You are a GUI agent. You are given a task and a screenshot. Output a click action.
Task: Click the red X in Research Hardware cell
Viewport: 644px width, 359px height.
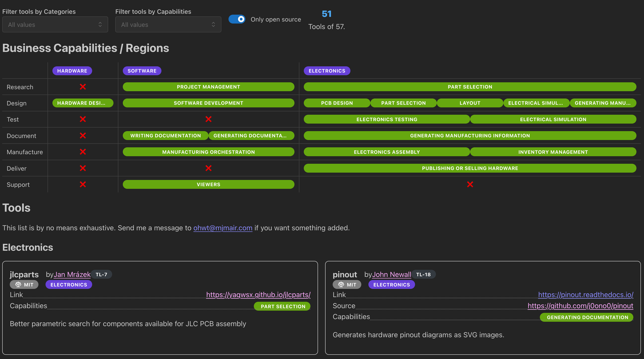point(83,87)
